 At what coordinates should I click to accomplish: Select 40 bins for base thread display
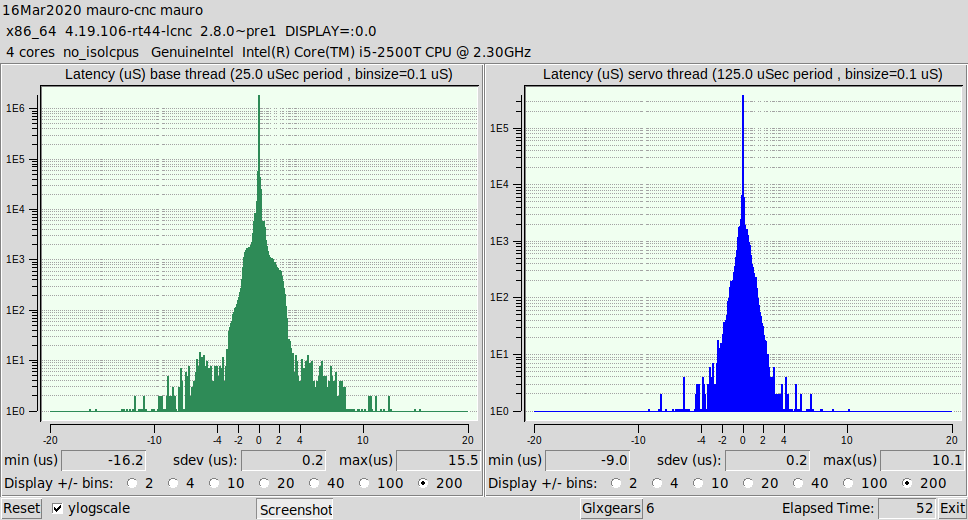(314, 483)
